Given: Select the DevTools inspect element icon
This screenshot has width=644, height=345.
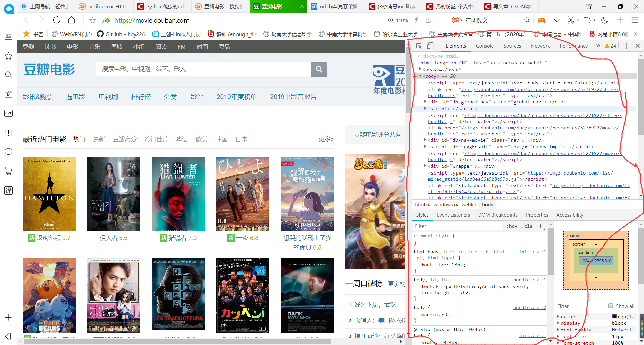Looking at the screenshot, I should [x=419, y=46].
